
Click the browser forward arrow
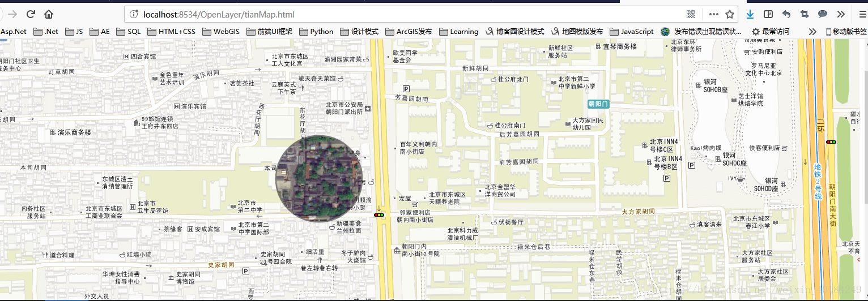click(12, 14)
